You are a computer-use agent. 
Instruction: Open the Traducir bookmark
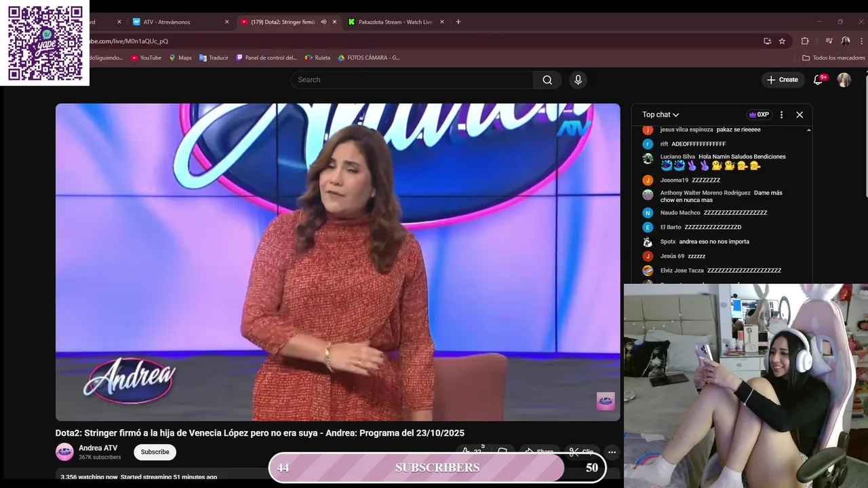214,58
